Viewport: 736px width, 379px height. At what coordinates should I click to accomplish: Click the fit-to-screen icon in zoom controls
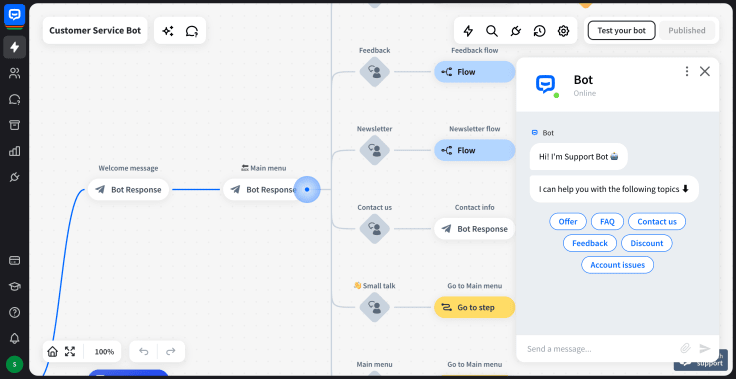point(70,351)
